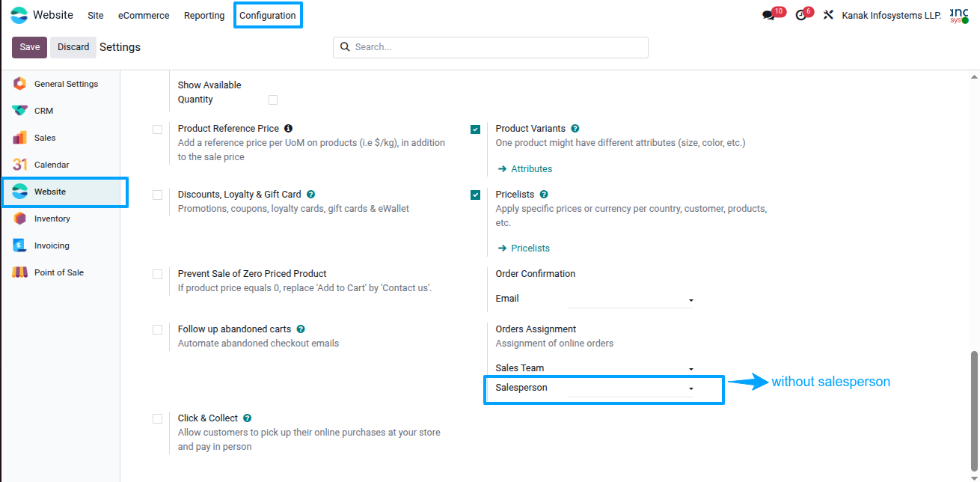Enable Discounts, Loyalty & Gift Card checkbox

click(157, 195)
